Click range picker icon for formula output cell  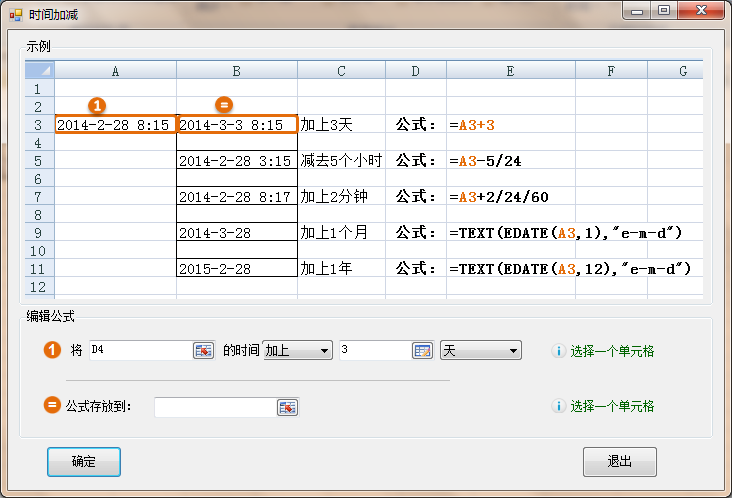[287, 407]
